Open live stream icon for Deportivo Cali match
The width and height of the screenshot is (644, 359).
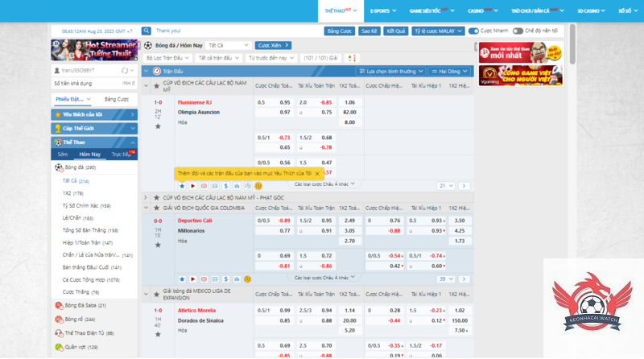192,278
